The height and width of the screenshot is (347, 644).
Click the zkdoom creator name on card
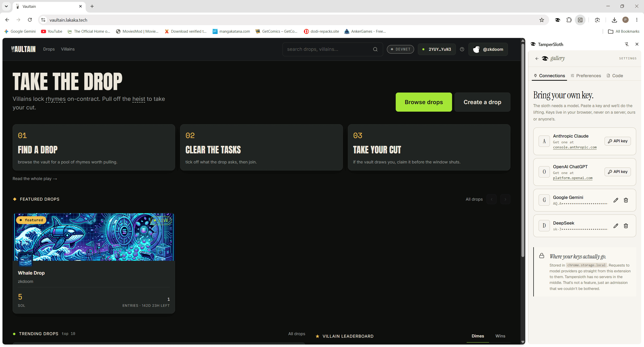pyautogui.click(x=25, y=281)
